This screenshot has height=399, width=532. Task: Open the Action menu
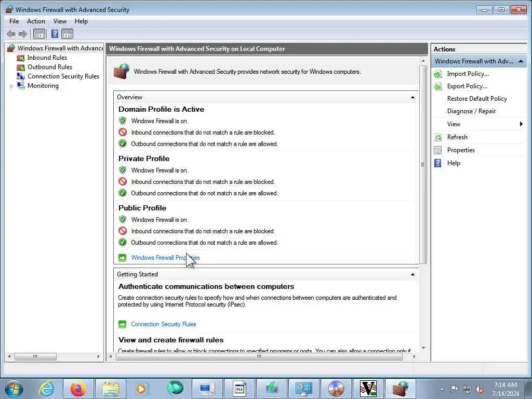[x=36, y=21]
